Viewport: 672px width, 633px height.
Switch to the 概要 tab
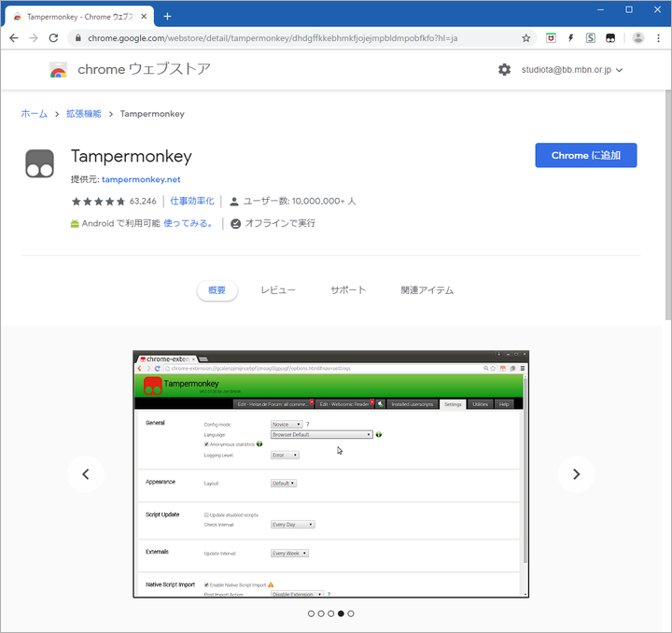click(x=217, y=290)
